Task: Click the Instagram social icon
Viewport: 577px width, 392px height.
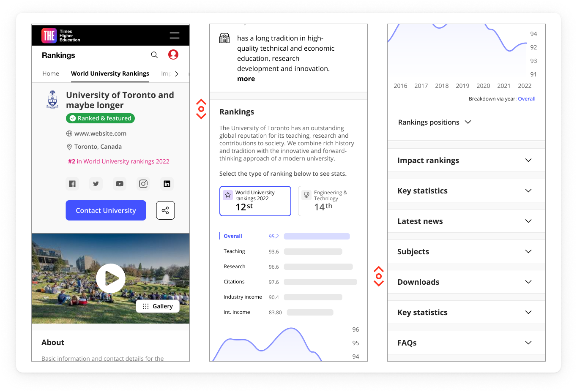Action: [143, 184]
